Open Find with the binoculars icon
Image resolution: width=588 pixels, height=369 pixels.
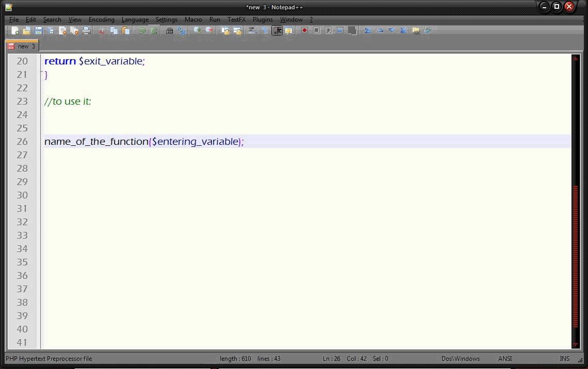coord(169,31)
